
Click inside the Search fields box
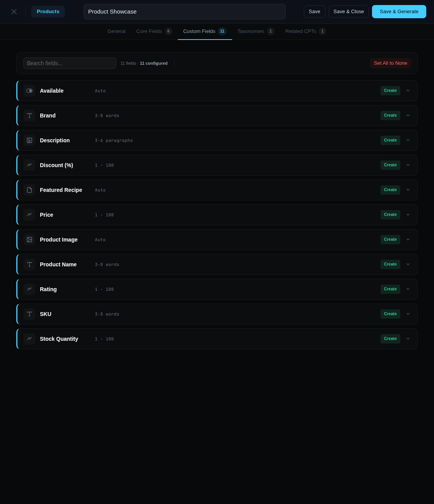pyautogui.click(x=70, y=63)
